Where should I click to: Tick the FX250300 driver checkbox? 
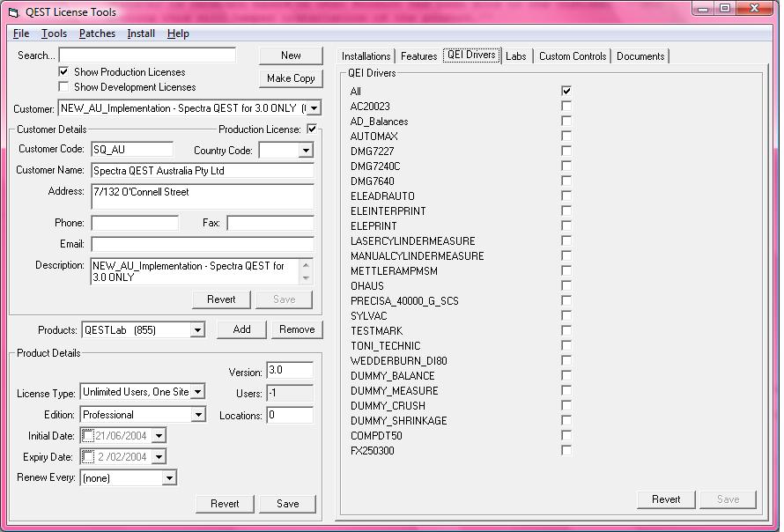pos(566,450)
